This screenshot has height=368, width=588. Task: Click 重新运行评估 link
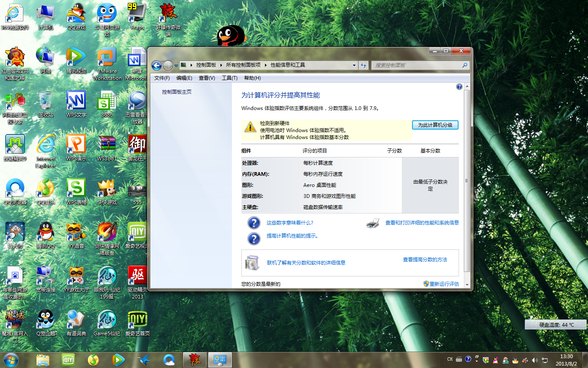[444, 284]
